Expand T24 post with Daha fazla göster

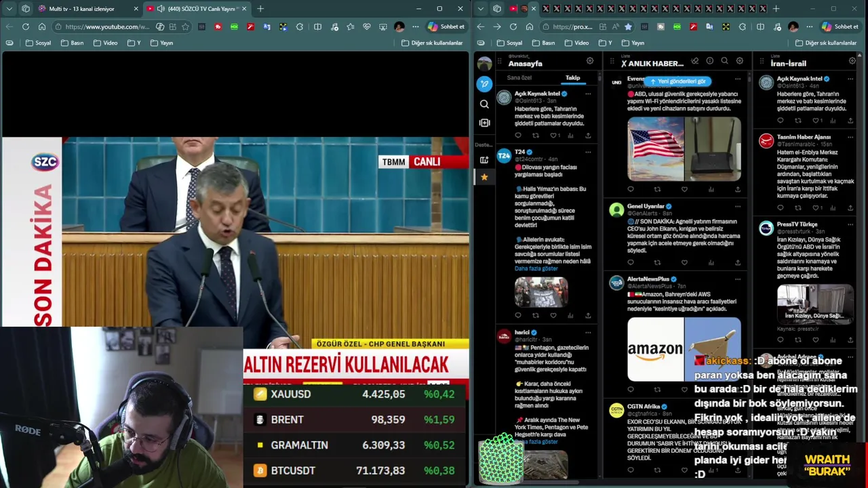[536, 268]
